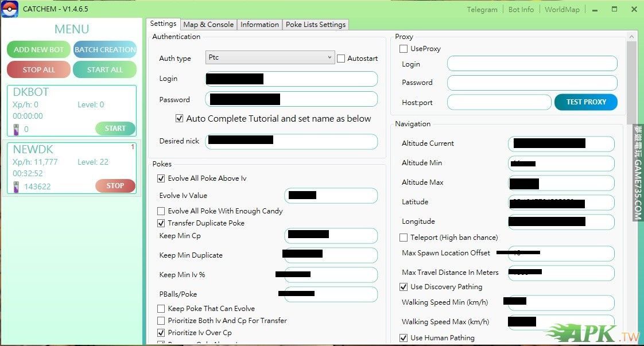The image size is (644, 346).
Task: Click the TEST PROXY button
Action: tap(586, 102)
